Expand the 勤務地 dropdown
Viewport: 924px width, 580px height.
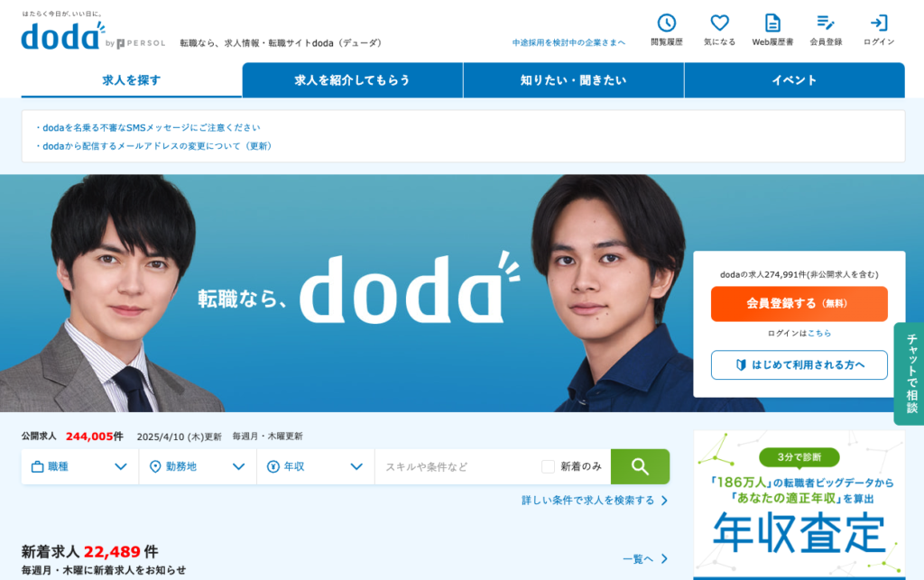[198, 466]
